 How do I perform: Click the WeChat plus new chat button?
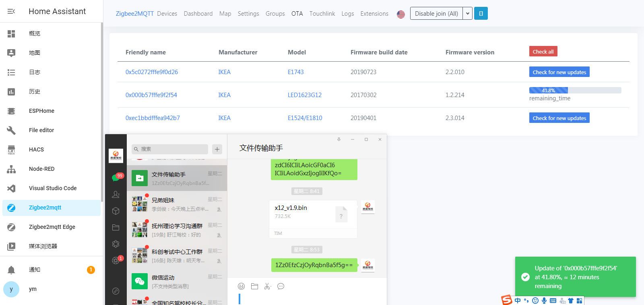217,149
